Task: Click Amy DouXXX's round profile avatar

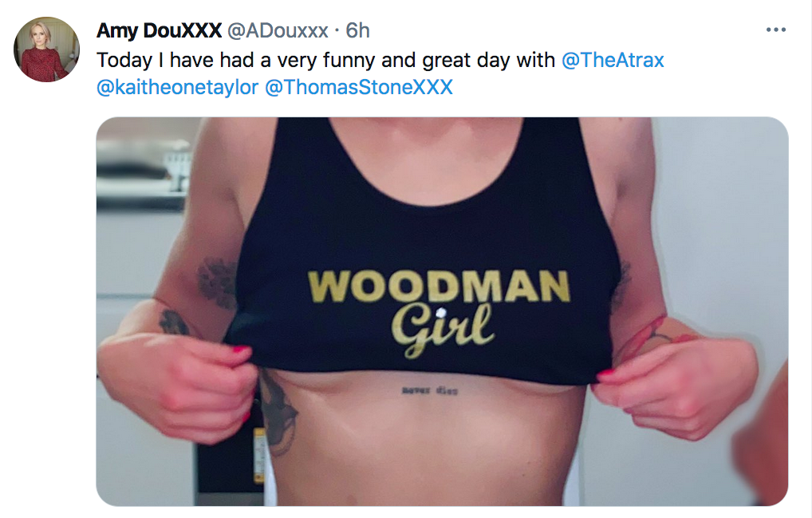Action: coord(46,49)
